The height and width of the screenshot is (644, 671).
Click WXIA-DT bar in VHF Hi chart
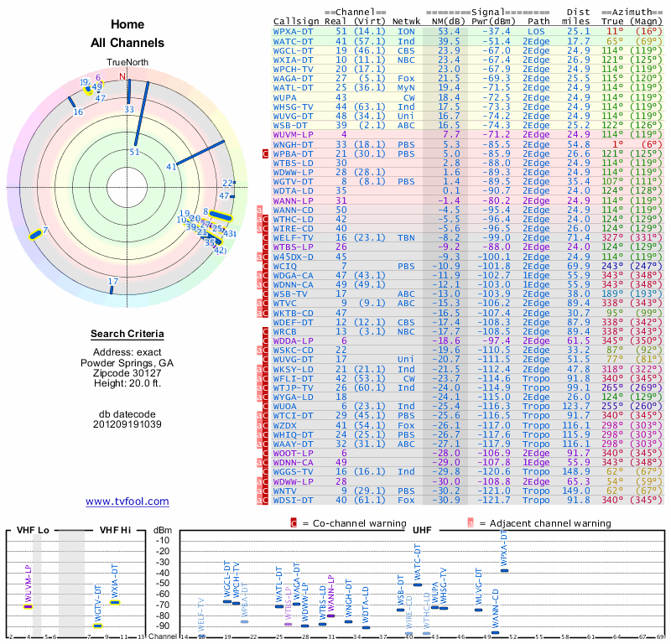(115, 603)
